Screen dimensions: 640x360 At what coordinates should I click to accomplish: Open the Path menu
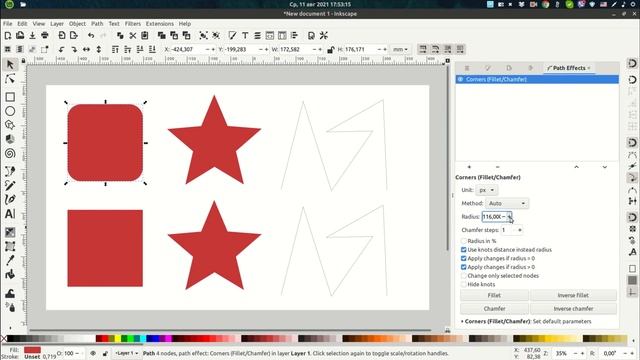pos(97,24)
